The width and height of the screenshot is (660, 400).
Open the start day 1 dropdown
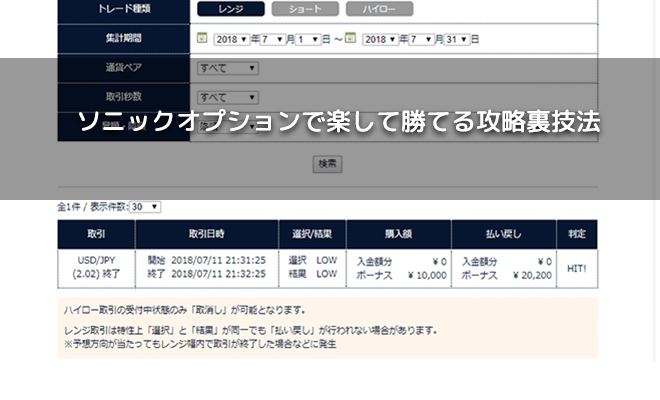(308, 40)
